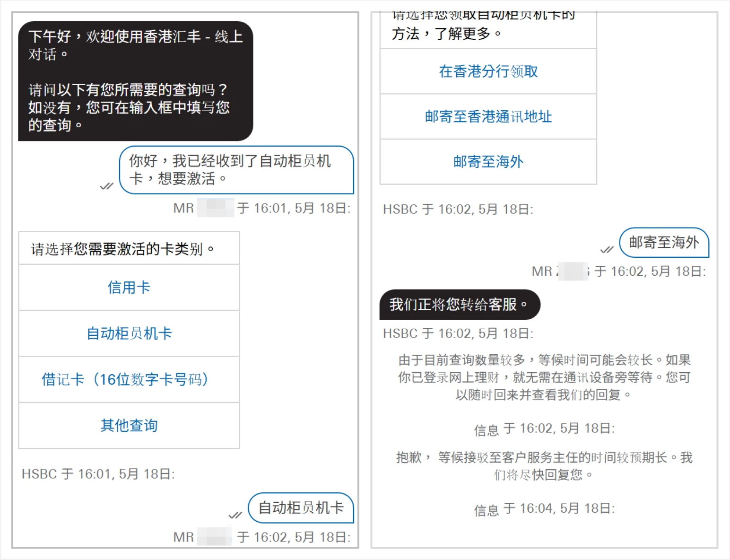Click the sent reply bubble 自动柜员机卡
The height and width of the screenshot is (560, 730).
pos(301,507)
